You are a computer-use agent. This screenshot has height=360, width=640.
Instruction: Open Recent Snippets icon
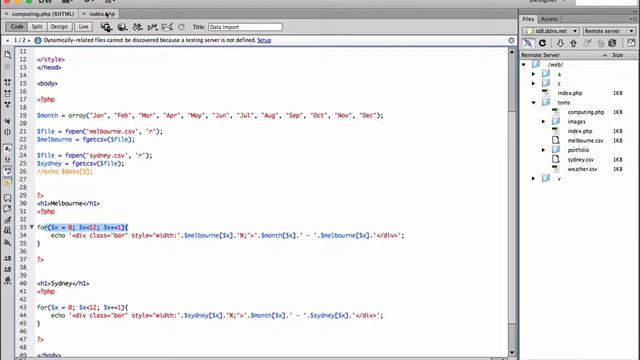pos(7,231)
